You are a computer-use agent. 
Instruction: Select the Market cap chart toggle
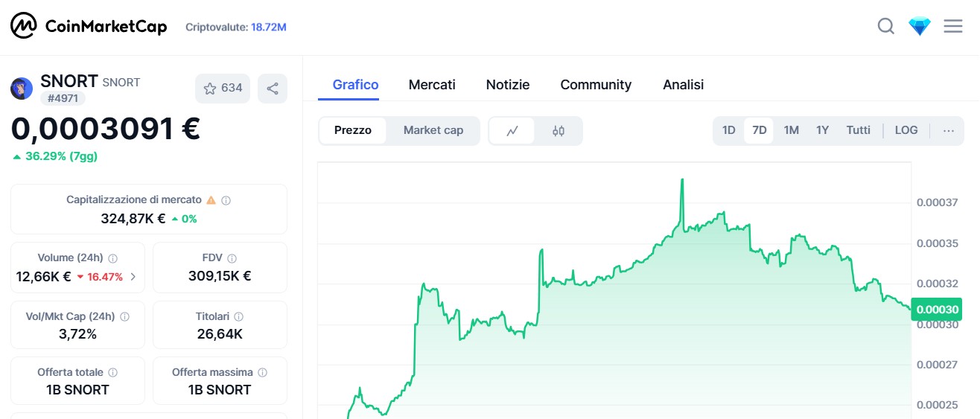pos(433,130)
